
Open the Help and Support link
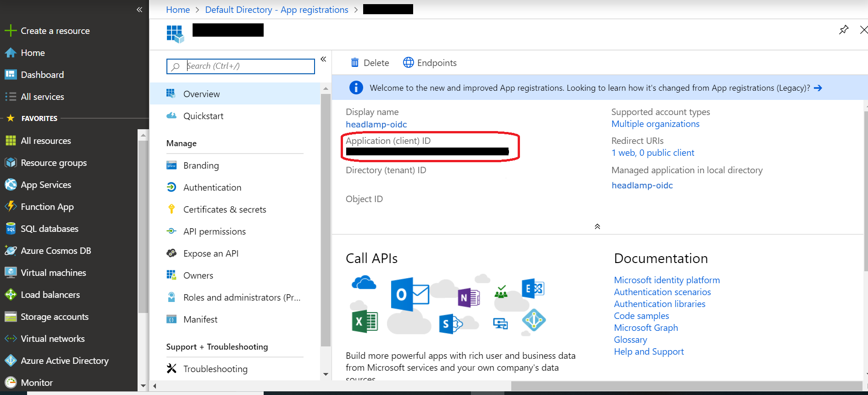[x=649, y=351]
